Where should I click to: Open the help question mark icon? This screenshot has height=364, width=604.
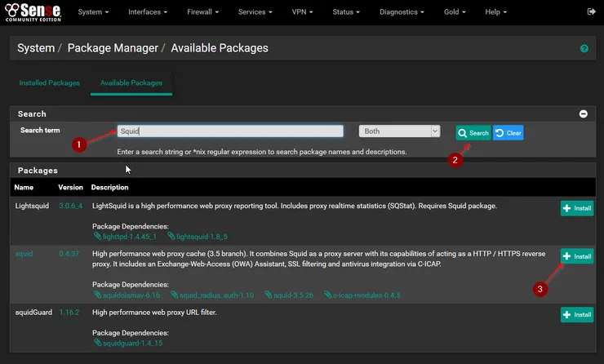click(x=584, y=49)
